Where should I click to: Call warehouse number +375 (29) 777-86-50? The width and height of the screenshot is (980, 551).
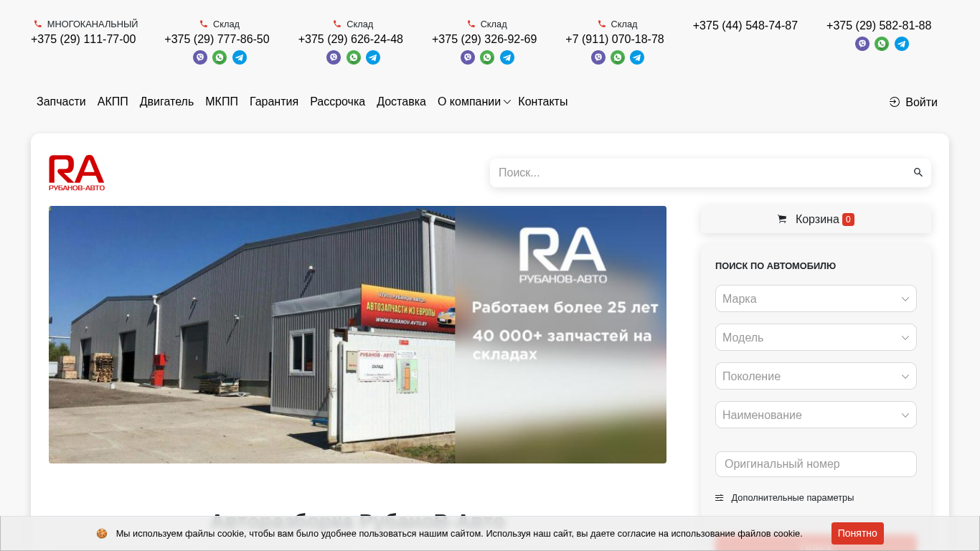click(217, 39)
